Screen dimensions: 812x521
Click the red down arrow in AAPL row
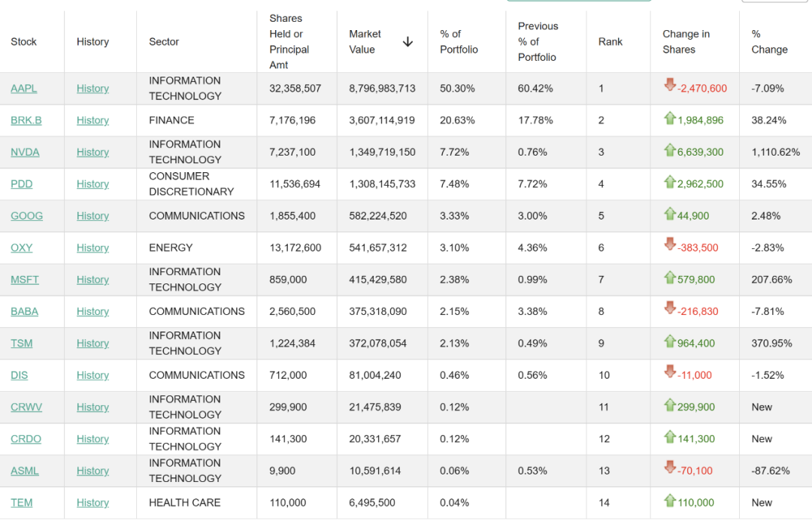coord(670,86)
